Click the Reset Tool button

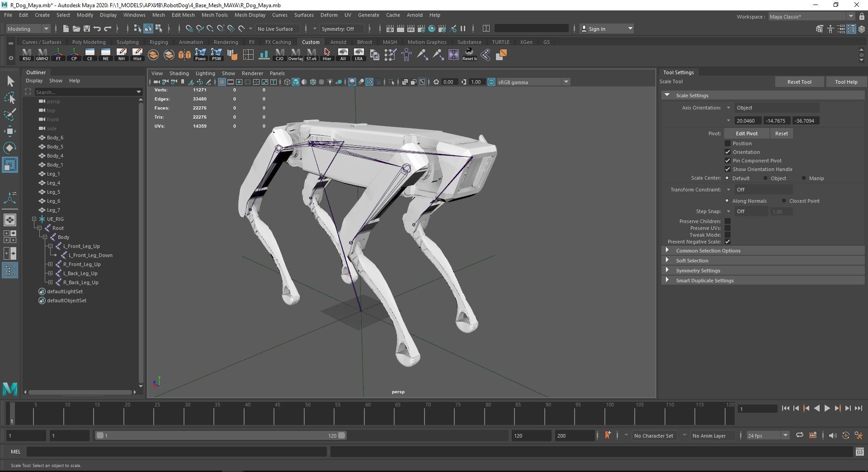(x=799, y=82)
